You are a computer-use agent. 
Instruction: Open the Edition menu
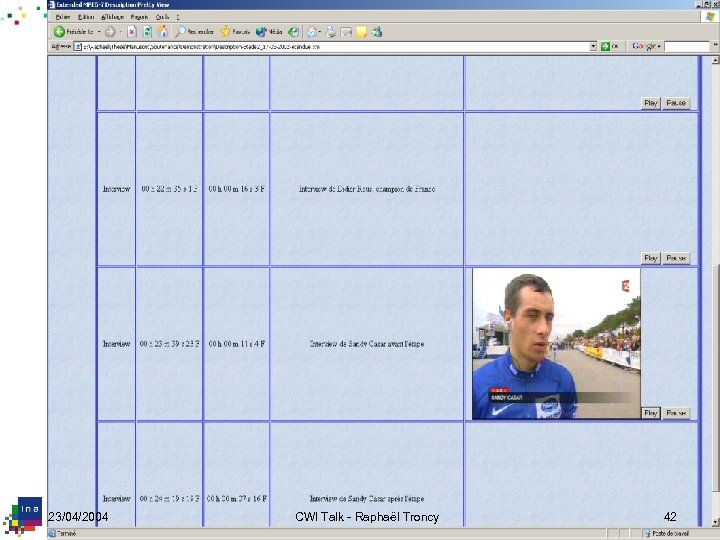[86, 17]
